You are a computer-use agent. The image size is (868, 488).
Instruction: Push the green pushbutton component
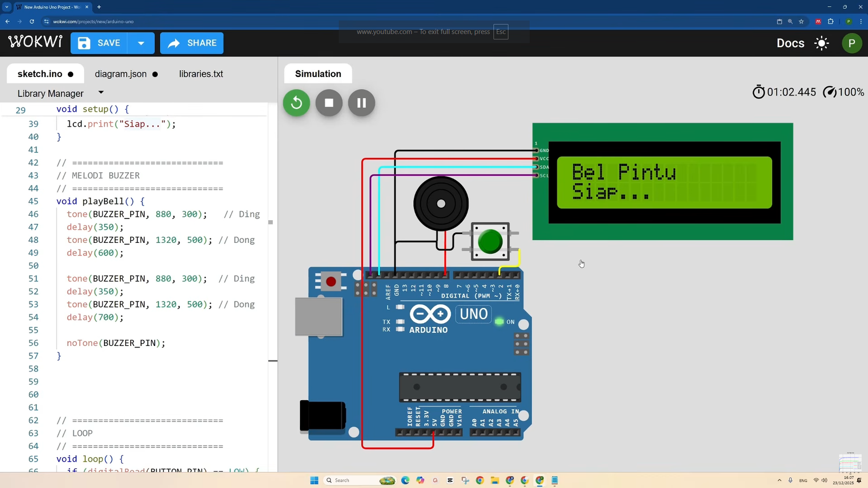pos(490,242)
